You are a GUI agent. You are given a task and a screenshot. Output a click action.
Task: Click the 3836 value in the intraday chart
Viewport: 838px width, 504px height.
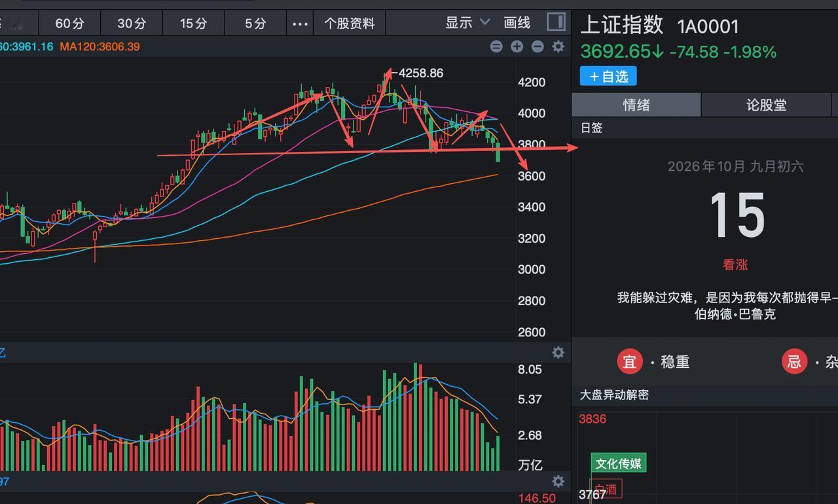(592, 419)
